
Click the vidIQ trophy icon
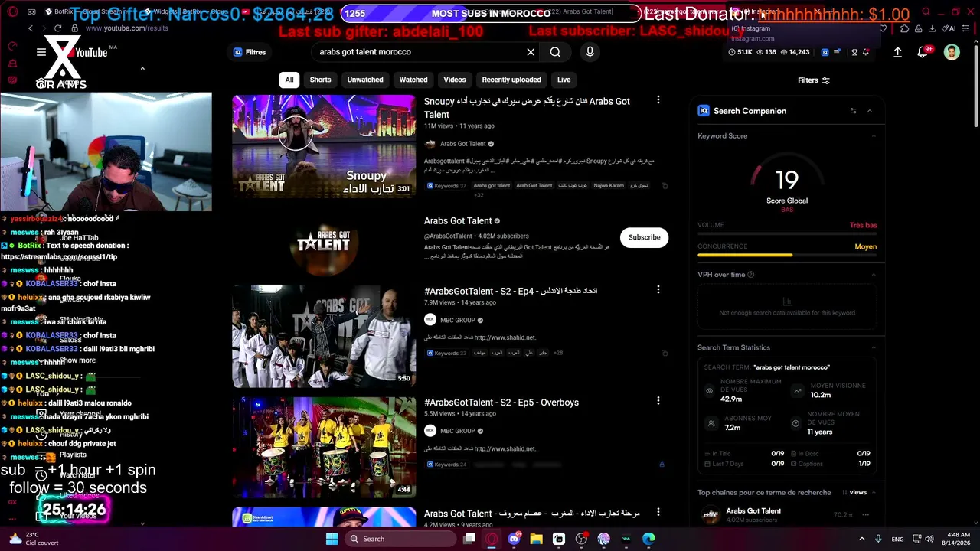pyautogui.click(x=854, y=52)
